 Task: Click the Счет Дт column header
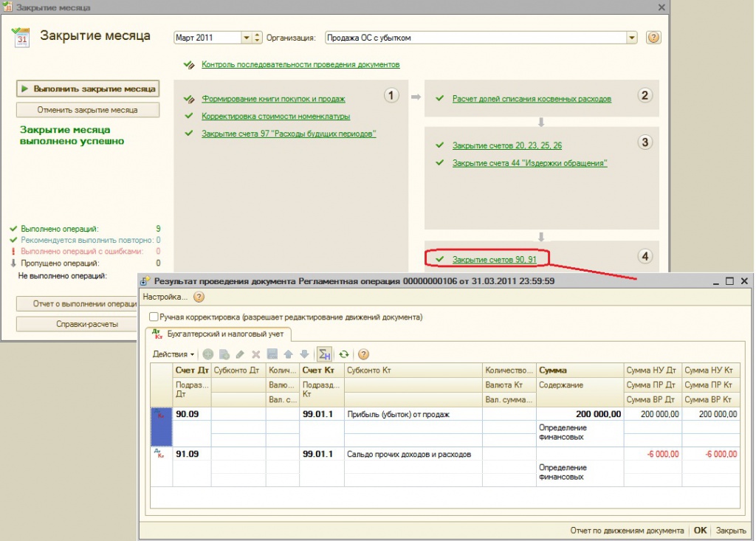pos(192,371)
